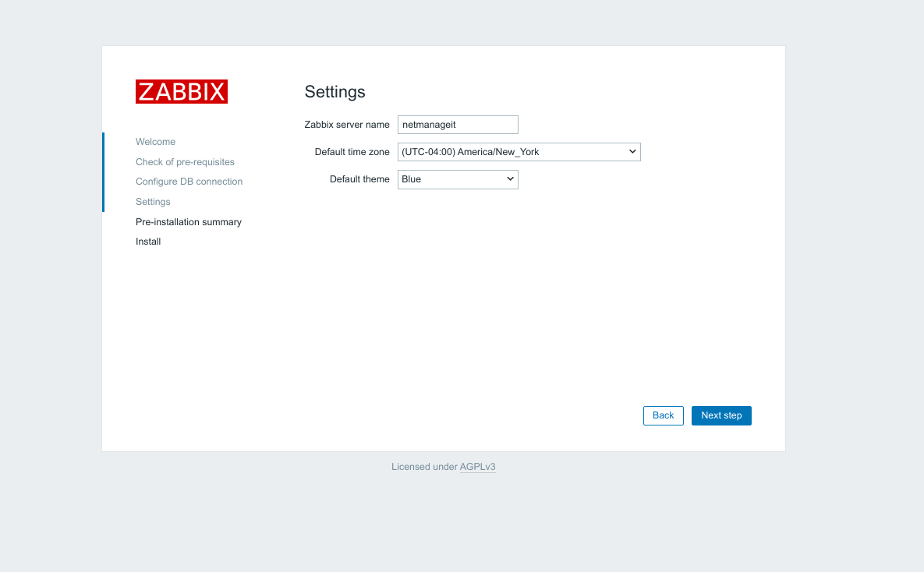
Task: Click the red ZABBIX logo
Action: point(181,92)
